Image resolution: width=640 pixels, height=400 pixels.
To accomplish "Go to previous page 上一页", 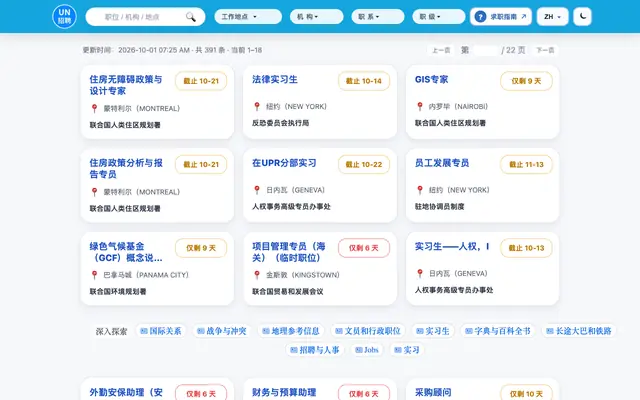I will [441, 50].
